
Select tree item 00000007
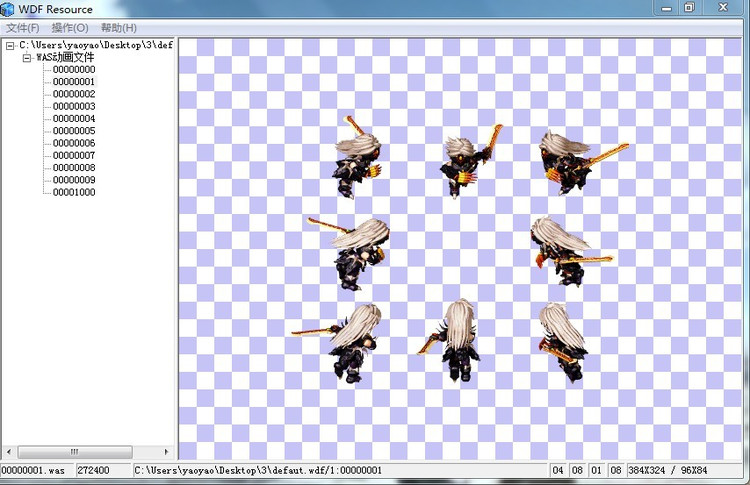tap(74, 155)
